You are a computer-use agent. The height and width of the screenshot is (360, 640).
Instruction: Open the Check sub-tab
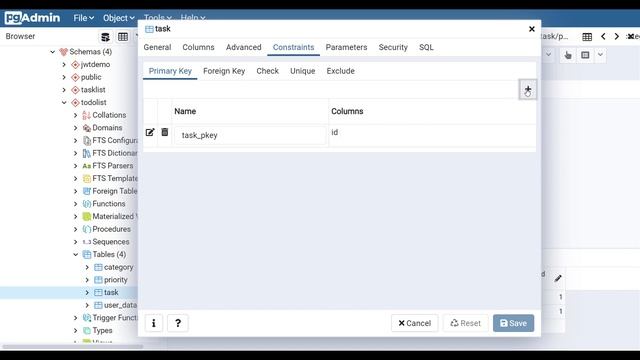[x=267, y=71]
